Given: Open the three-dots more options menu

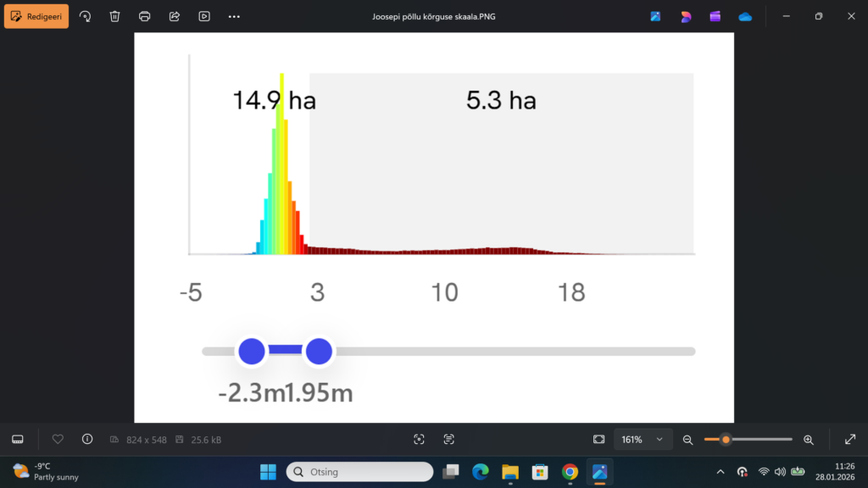Looking at the screenshot, I should pyautogui.click(x=235, y=16).
